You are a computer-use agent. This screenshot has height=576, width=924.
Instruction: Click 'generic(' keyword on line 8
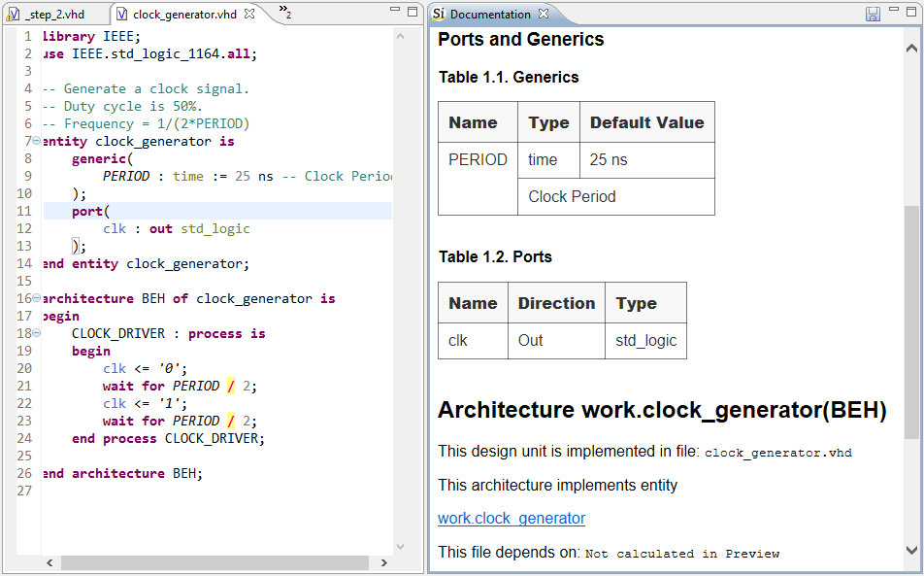(x=103, y=158)
